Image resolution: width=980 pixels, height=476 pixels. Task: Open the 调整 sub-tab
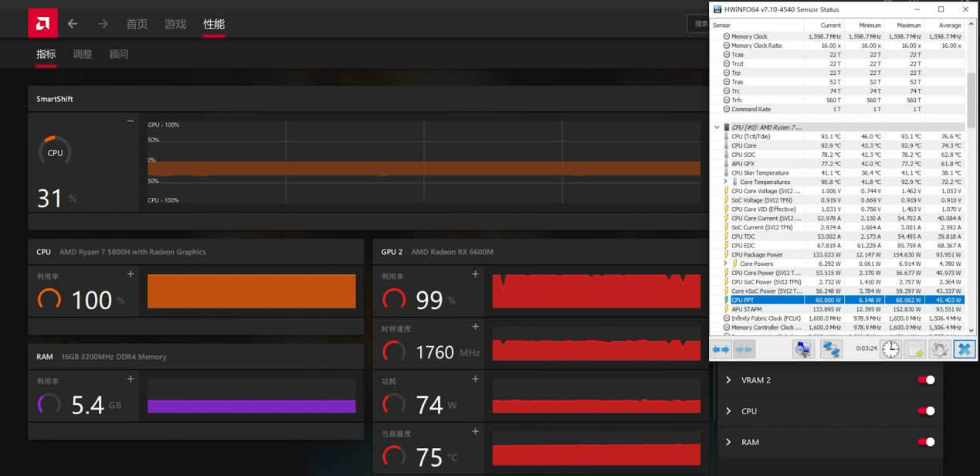pos(83,54)
